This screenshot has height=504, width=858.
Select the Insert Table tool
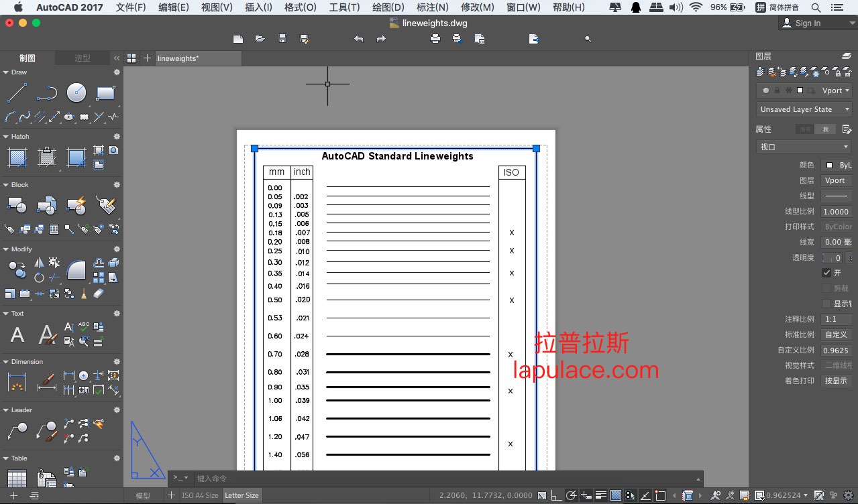coord(17,479)
